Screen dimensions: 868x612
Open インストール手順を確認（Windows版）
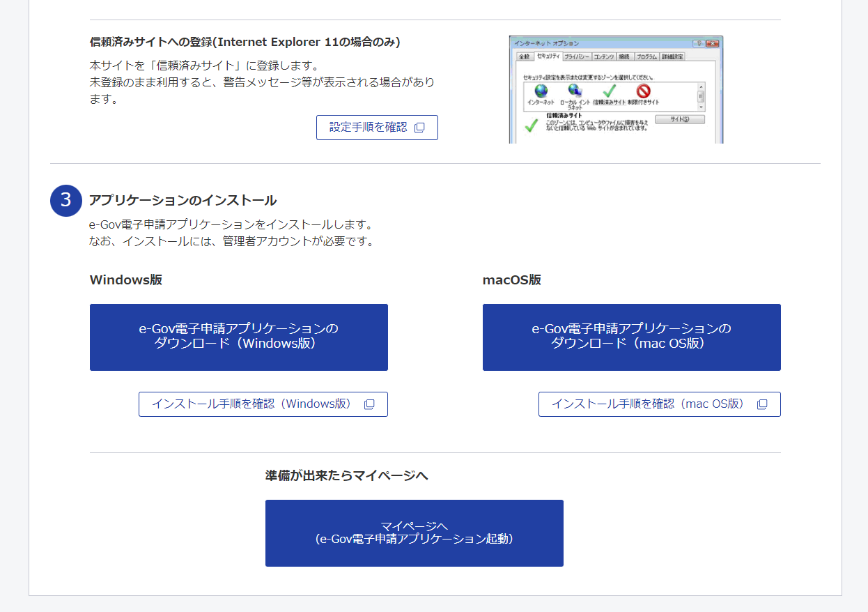click(x=263, y=404)
